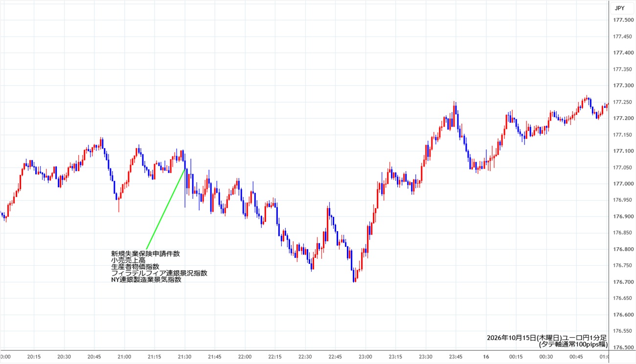Image resolution: width=636 pixels, height=364 pixels.
Task: Click the 23:15 time axis label
Action: pyautogui.click(x=395, y=357)
